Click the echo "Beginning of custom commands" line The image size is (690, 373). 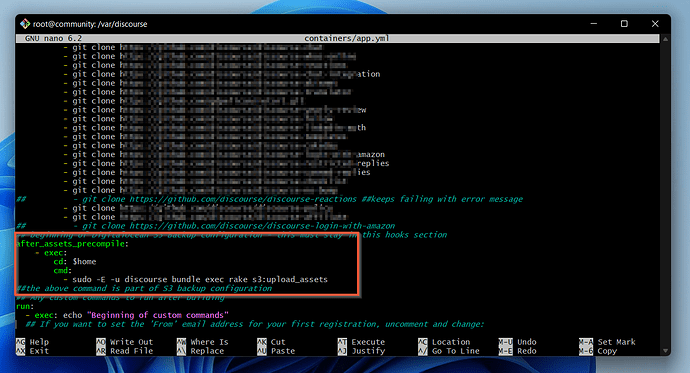pyautogui.click(x=127, y=315)
